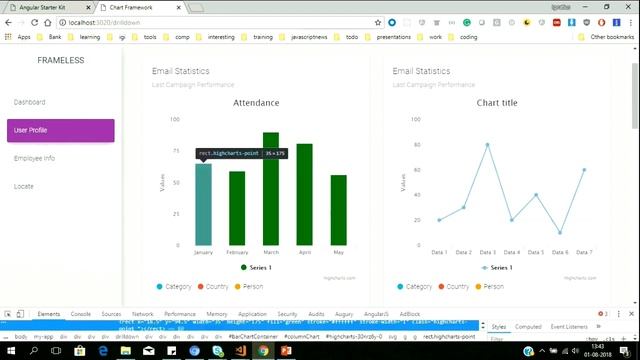Click the April bar in Attendance chart
Viewport: 640px width, 360px height.
pos(304,194)
